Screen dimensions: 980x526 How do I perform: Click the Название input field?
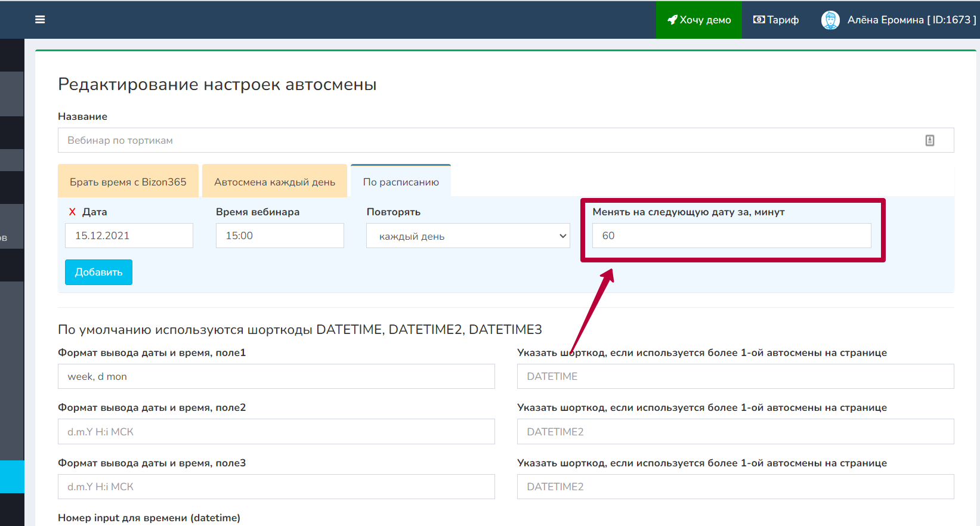[x=489, y=140]
